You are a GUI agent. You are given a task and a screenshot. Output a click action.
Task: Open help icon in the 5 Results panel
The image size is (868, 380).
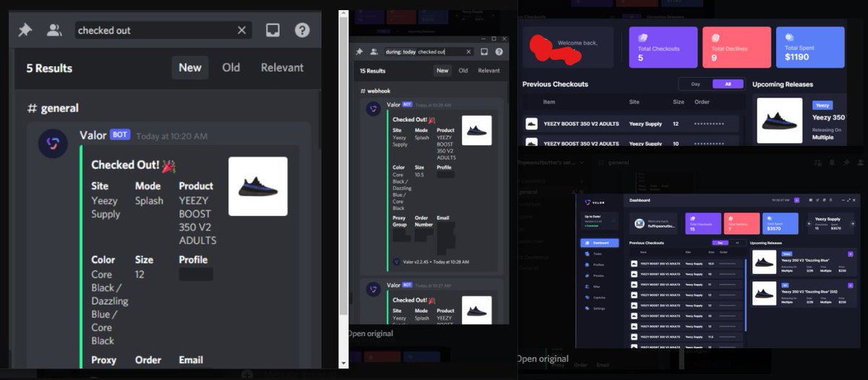(x=302, y=30)
